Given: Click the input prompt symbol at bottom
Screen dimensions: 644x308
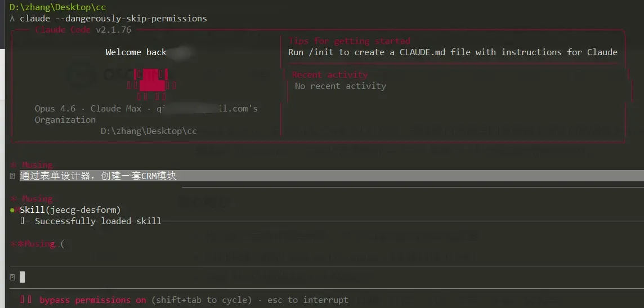Looking at the screenshot, I should pyautogui.click(x=12, y=277).
